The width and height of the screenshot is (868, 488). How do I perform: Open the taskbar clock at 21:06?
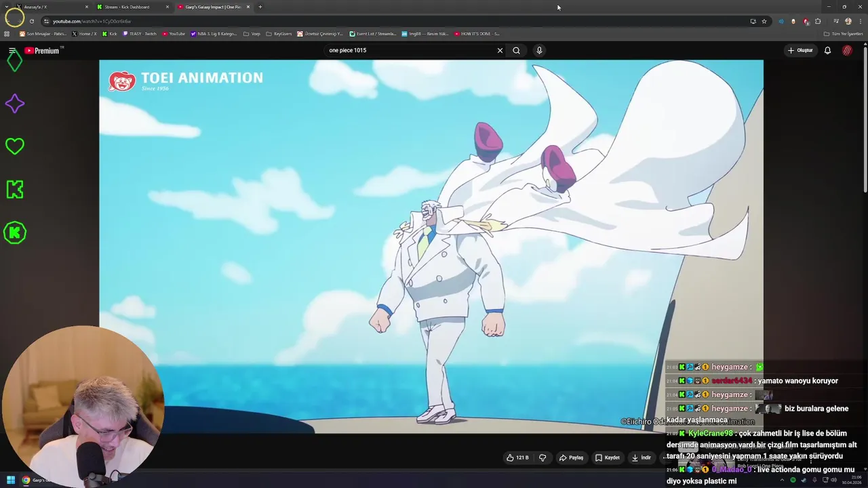coord(851,480)
